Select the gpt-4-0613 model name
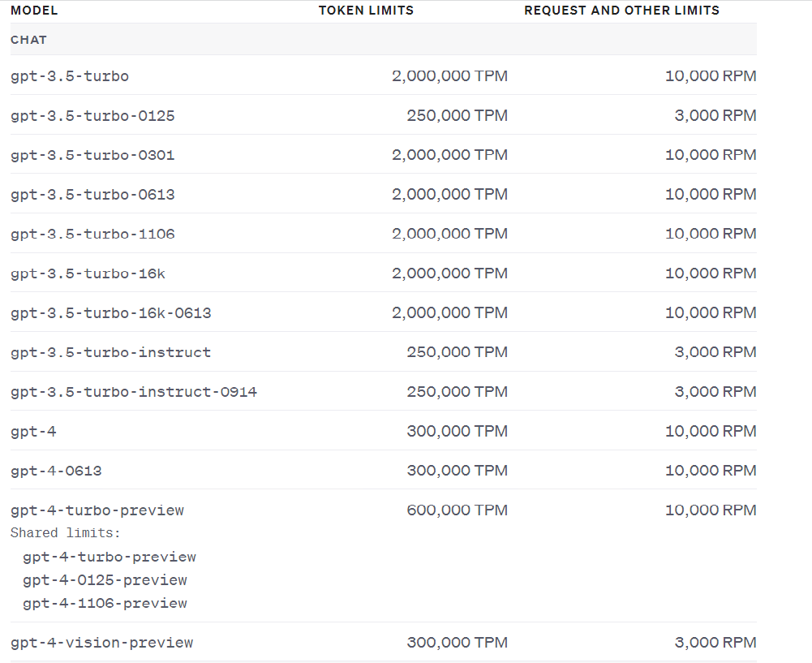812x663 pixels. [56, 471]
